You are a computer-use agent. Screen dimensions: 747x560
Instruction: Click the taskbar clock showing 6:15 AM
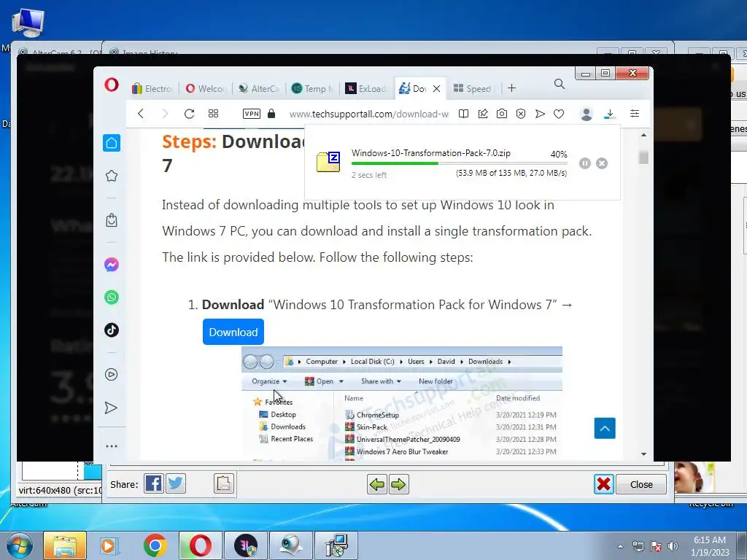pos(710,546)
